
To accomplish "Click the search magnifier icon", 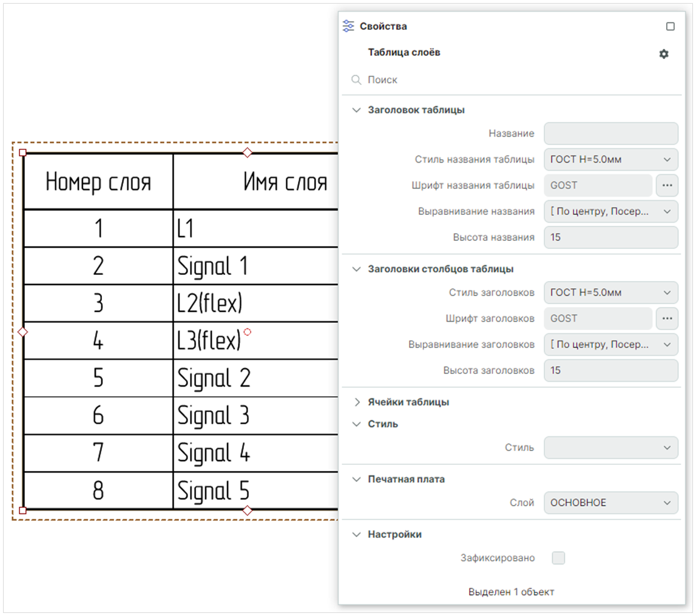I will (x=356, y=80).
